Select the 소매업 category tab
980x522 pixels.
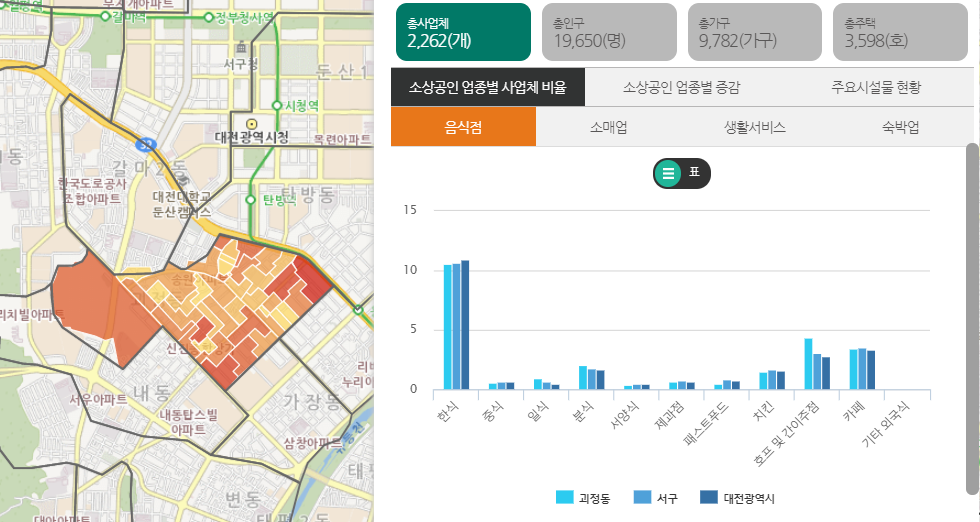609,127
